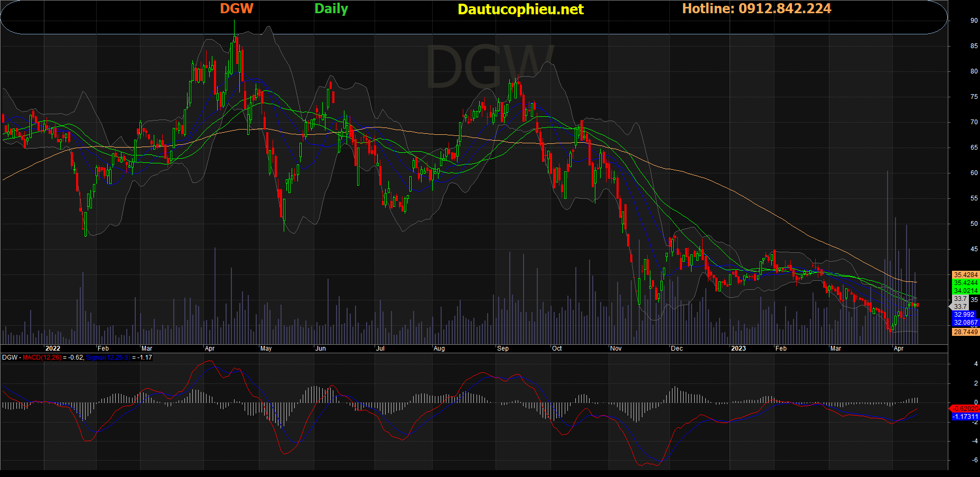This screenshot has width=980, height=477.
Task: Open the Dautucophieu.net site label
Action: click(x=520, y=10)
